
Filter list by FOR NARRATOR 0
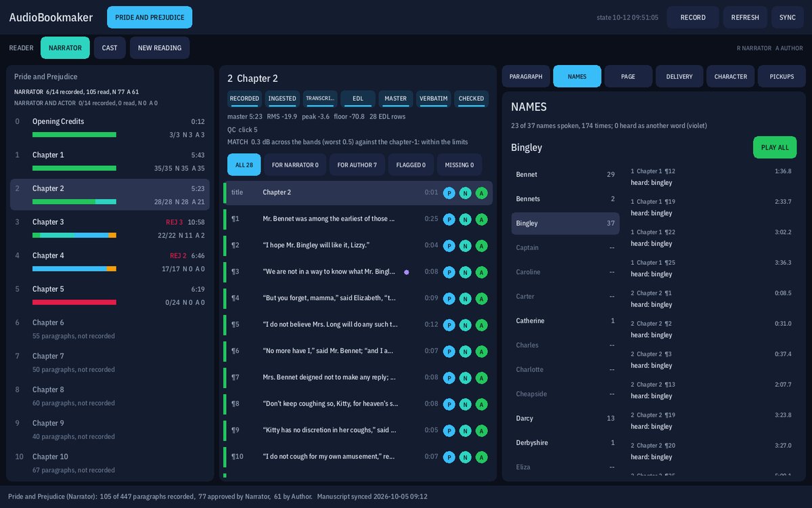coord(295,165)
